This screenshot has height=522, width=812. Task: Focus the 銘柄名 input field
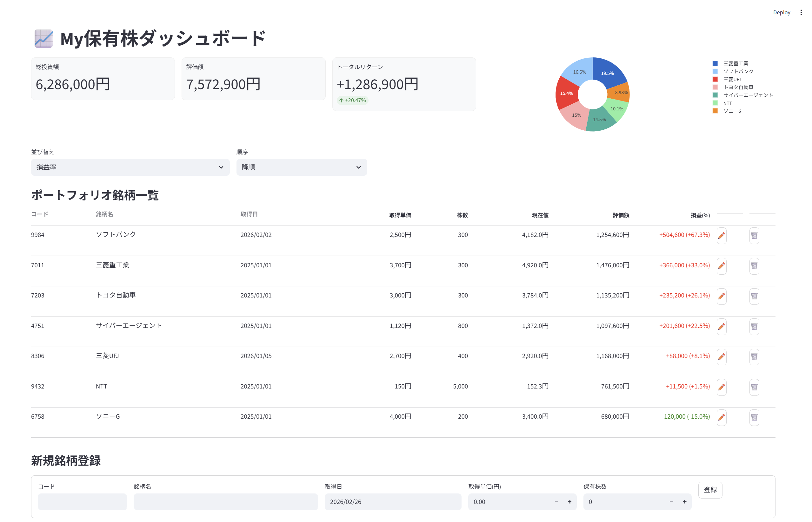(x=226, y=502)
